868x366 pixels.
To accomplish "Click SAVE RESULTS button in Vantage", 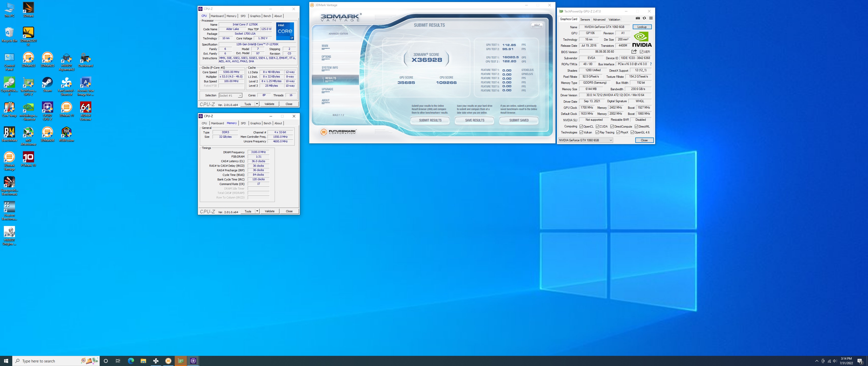I will click(474, 120).
